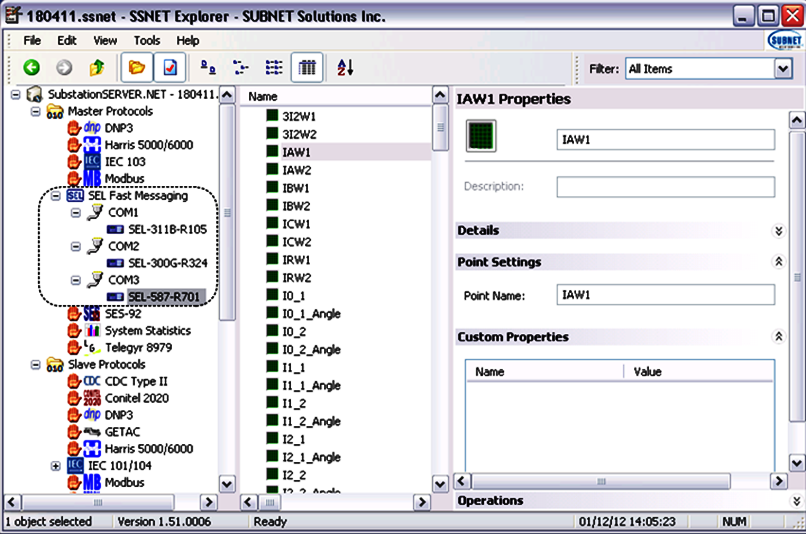The width and height of the screenshot is (806, 534).
Task: Select the I1_2 point in list
Action: pyautogui.click(x=294, y=403)
